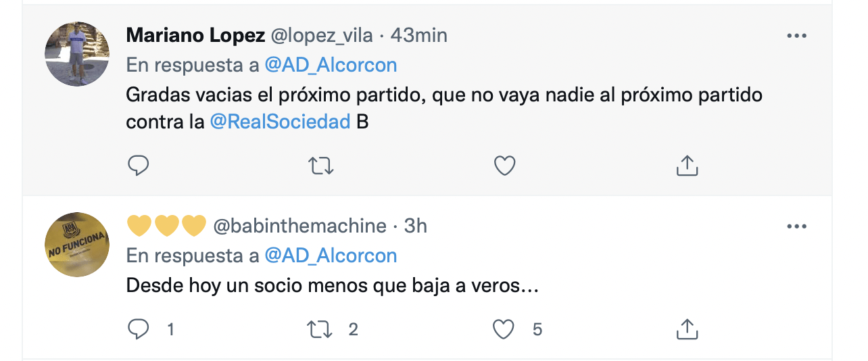
Task: Reply to Mariano Lopez's tweet
Action: [x=138, y=166]
